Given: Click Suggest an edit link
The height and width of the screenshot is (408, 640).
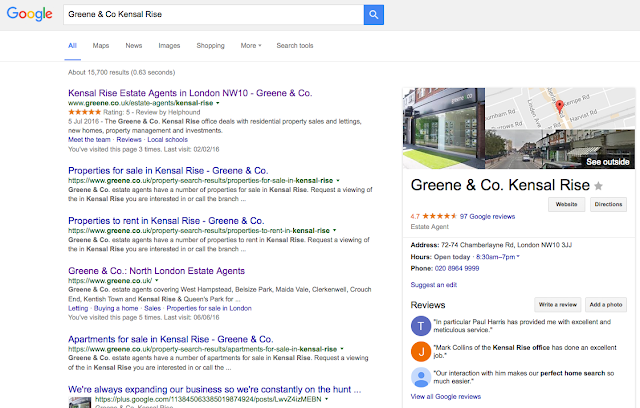Looking at the screenshot, I should click(433, 285).
